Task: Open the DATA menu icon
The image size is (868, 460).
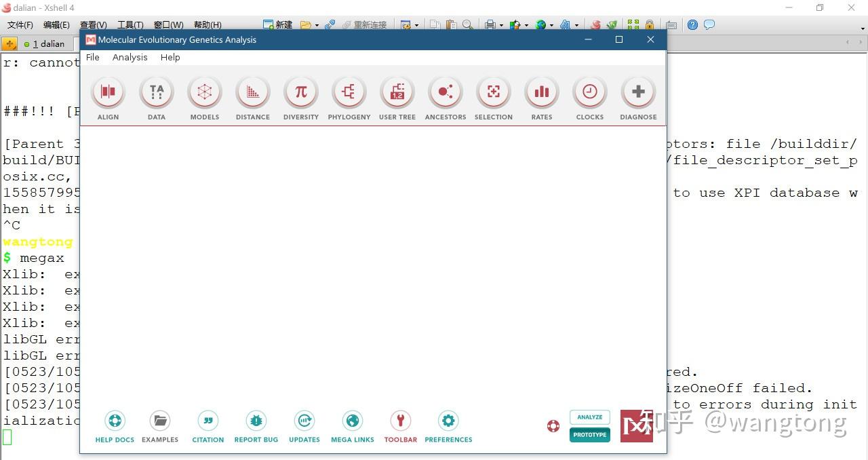Action: tap(157, 92)
